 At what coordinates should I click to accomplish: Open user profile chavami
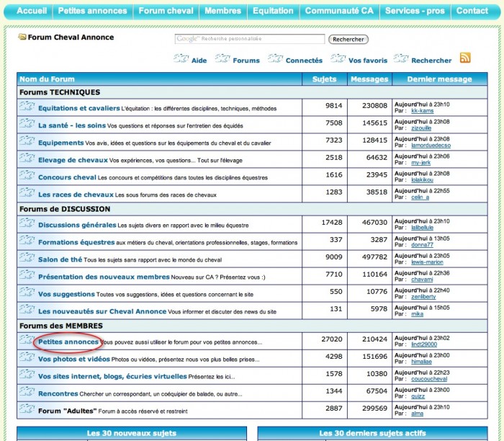pos(422,280)
